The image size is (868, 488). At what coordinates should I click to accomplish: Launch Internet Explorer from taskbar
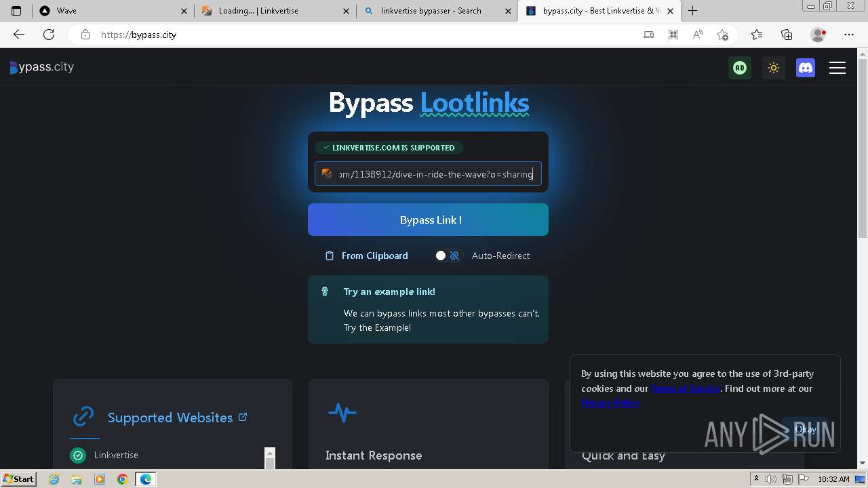click(x=54, y=479)
